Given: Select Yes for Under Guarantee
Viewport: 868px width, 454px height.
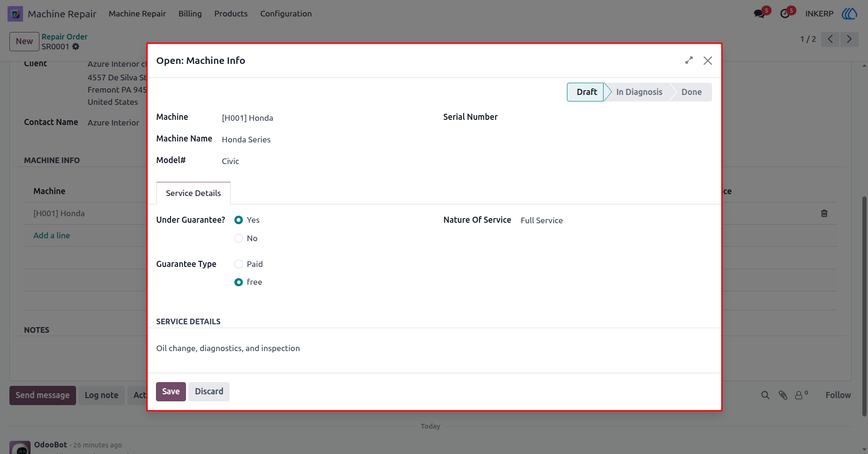Looking at the screenshot, I should pos(239,220).
